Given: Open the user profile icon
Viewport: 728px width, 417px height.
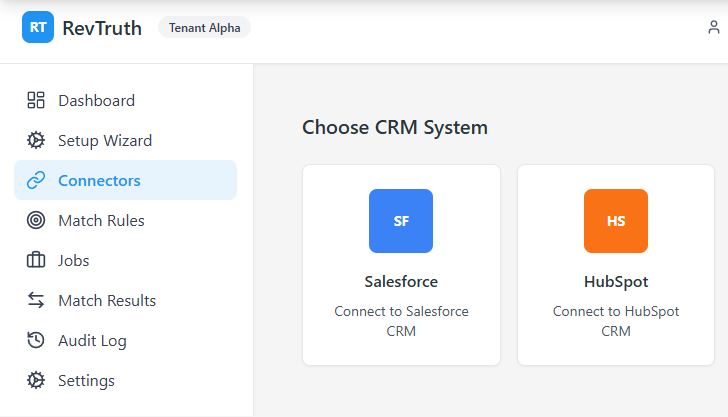Looking at the screenshot, I should point(714,28).
